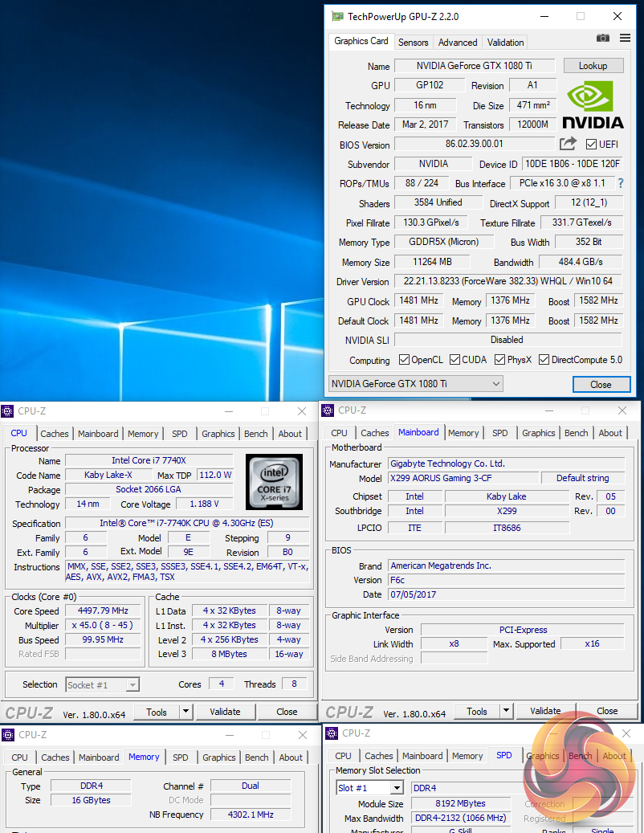The width and height of the screenshot is (644, 833).
Task: Click Validate in the CPU-Z mainboard window
Action: point(545,711)
